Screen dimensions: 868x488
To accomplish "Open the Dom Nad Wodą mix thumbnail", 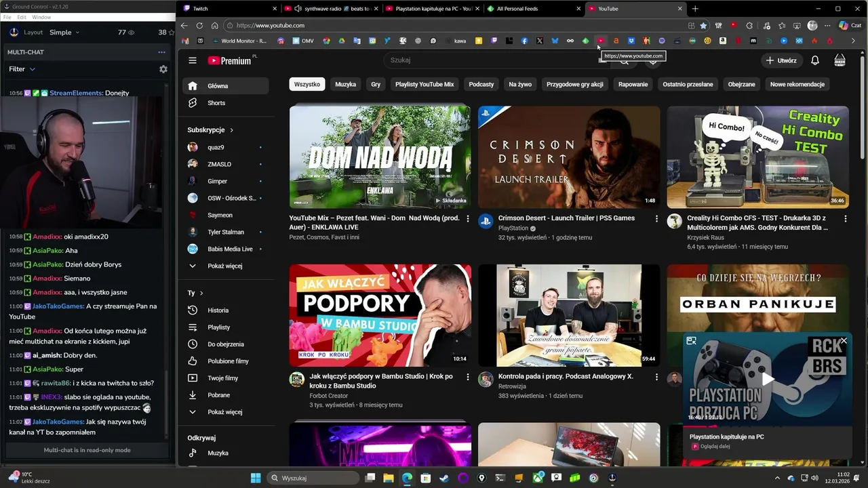I will (380, 157).
